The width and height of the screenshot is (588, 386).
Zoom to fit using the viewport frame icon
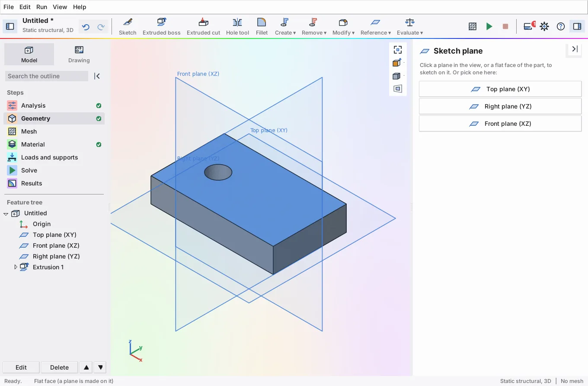(398, 50)
